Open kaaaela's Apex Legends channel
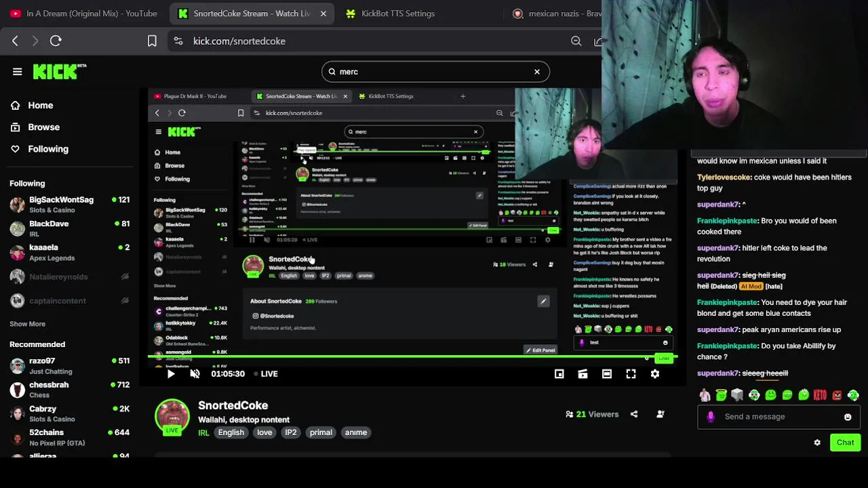868x488 pixels. [x=71, y=252]
